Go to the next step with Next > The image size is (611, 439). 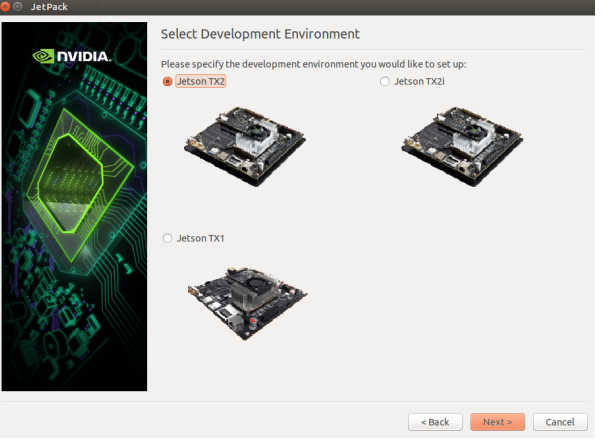498,422
